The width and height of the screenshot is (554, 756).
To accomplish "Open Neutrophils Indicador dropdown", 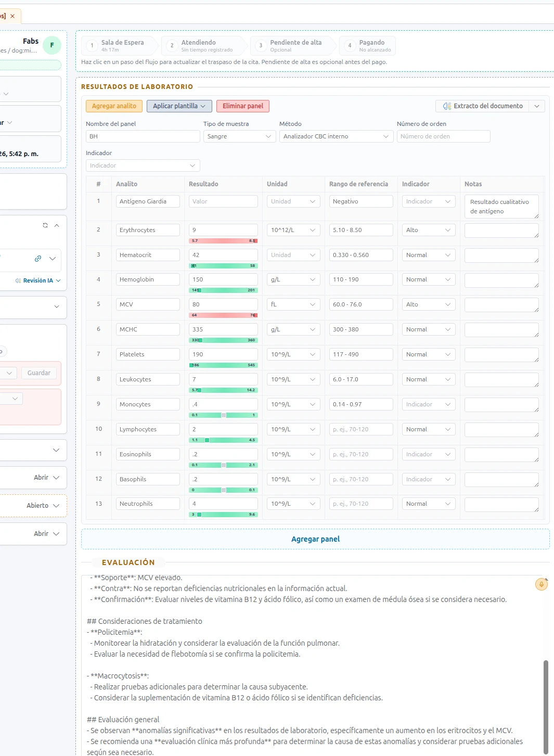I will [x=429, y=504].
